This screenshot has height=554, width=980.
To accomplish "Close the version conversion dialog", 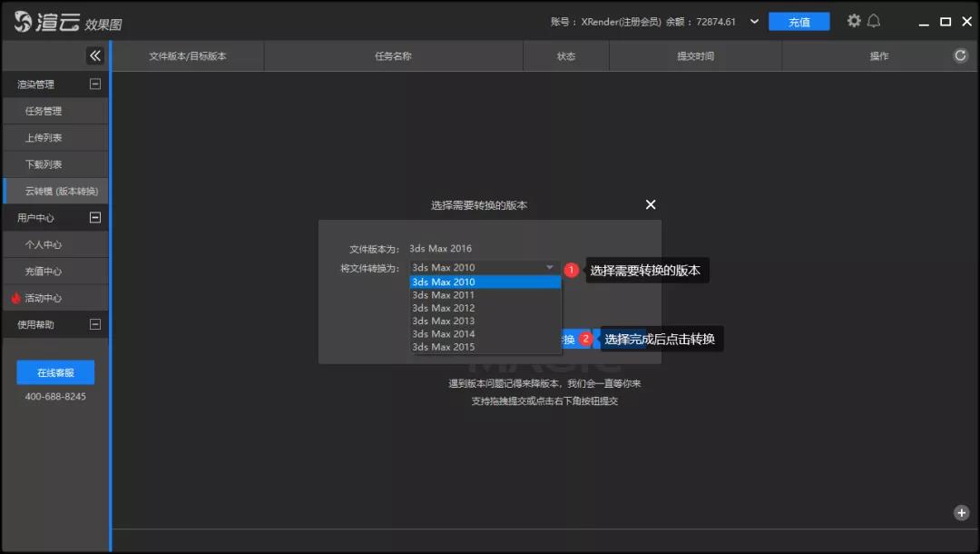I will 651,204.
